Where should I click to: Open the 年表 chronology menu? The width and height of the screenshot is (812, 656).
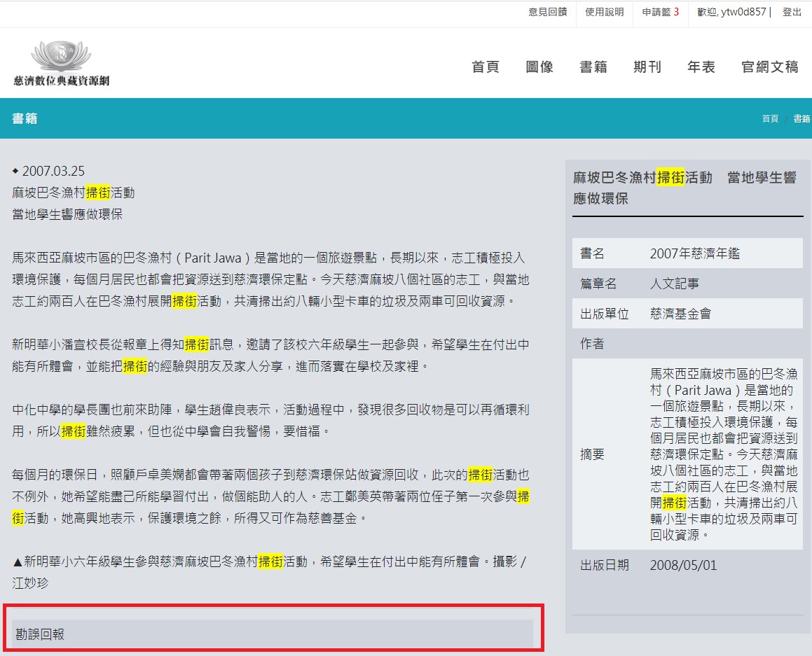point(701,67)
